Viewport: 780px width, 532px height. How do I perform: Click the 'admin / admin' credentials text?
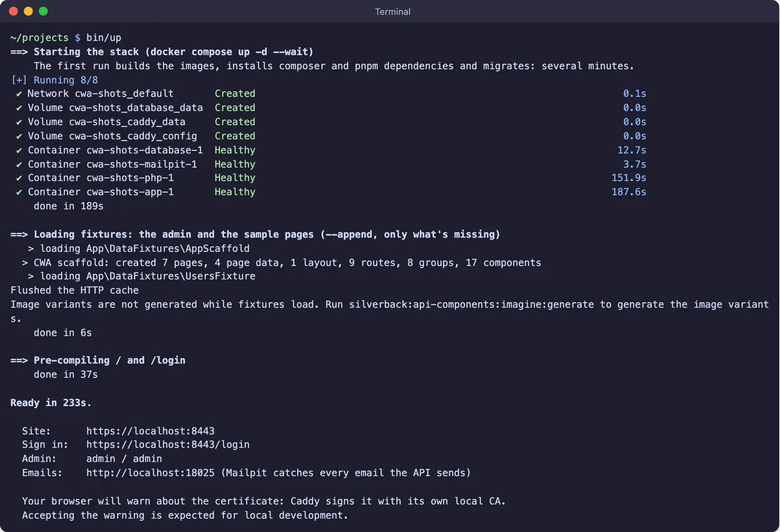(x=124, y=459)
